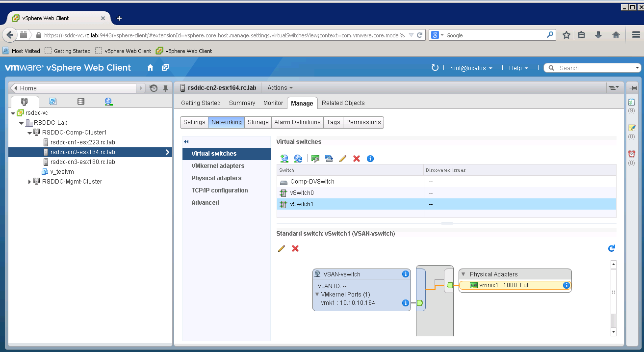Click pencil edit icon in Virtual switches toolbar
The height and width of the screenshot is (352, 644).
point(343,159)
